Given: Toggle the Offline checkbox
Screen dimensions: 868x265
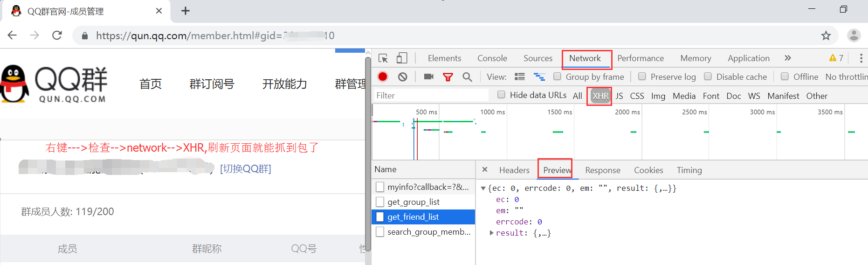Looking at the screenshot, I should [785, 76].
